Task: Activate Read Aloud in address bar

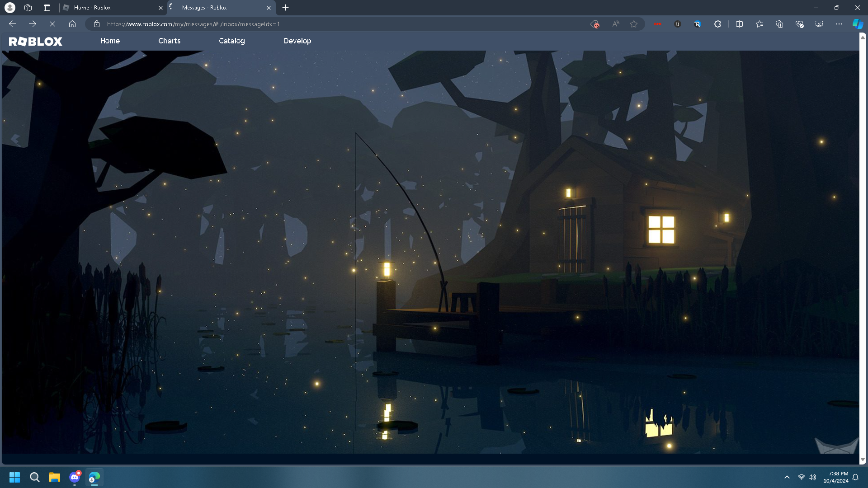Action: tap(616, 24)
